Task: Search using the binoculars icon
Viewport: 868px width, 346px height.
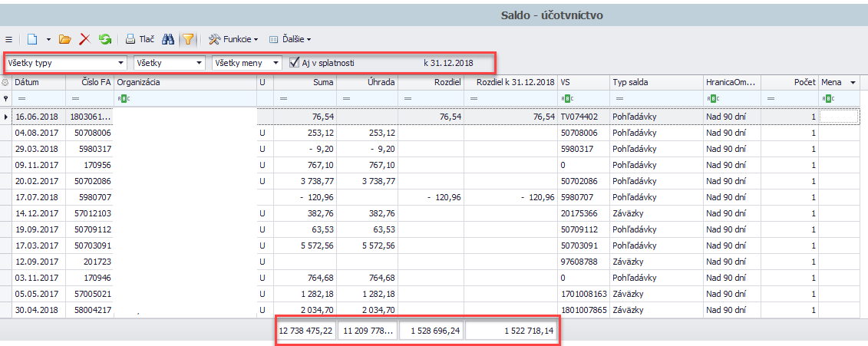Action: [168, 39]
